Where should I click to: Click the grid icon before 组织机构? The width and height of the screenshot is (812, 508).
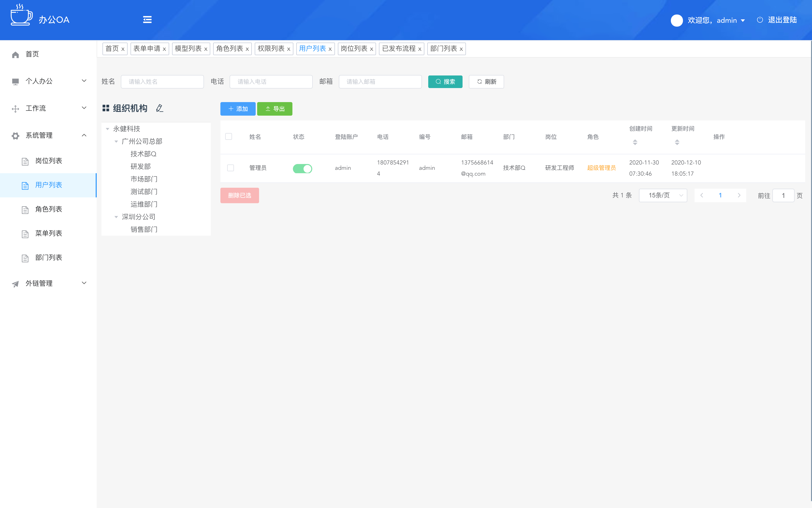click(106, 108)
